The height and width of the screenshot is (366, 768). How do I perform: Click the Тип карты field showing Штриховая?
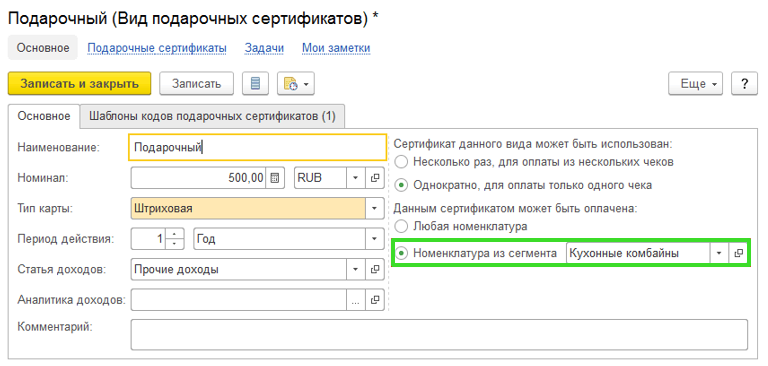(248, 208)
